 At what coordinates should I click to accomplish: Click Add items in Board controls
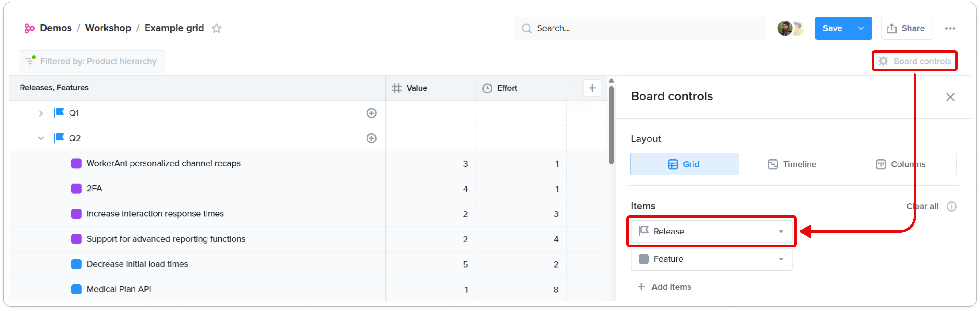point(664,287)
